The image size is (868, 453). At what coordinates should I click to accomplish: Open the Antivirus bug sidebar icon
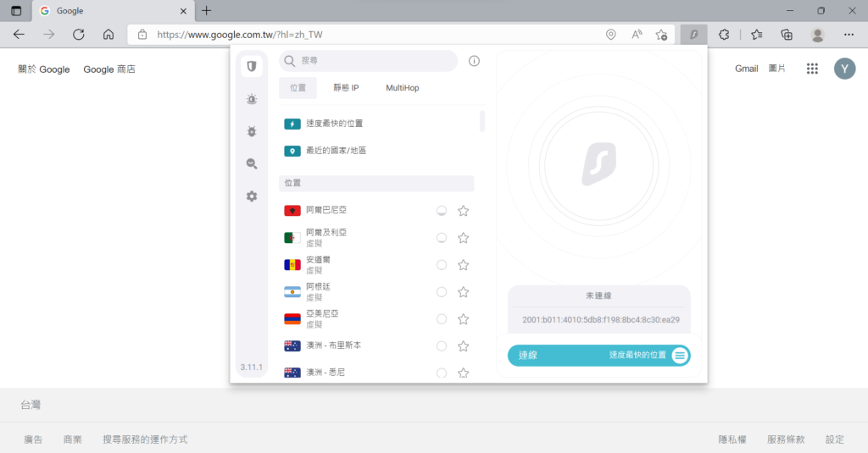click(251, 131)
